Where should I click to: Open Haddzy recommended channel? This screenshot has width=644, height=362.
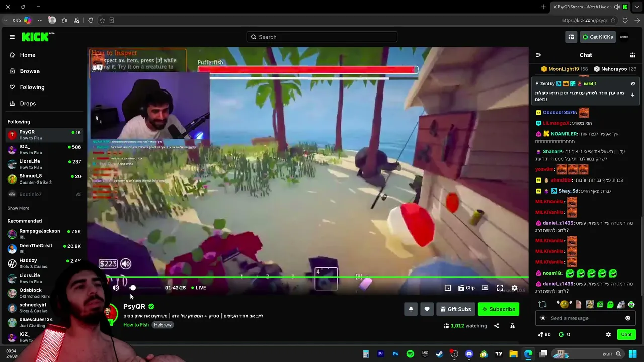44,263
